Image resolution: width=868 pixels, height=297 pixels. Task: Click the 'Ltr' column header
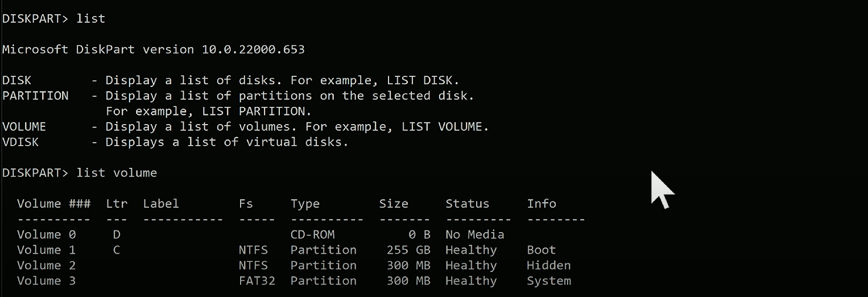[x=117, y=204]
